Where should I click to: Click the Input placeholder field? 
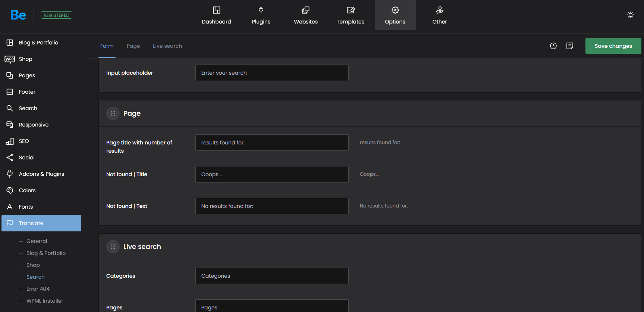272,73
